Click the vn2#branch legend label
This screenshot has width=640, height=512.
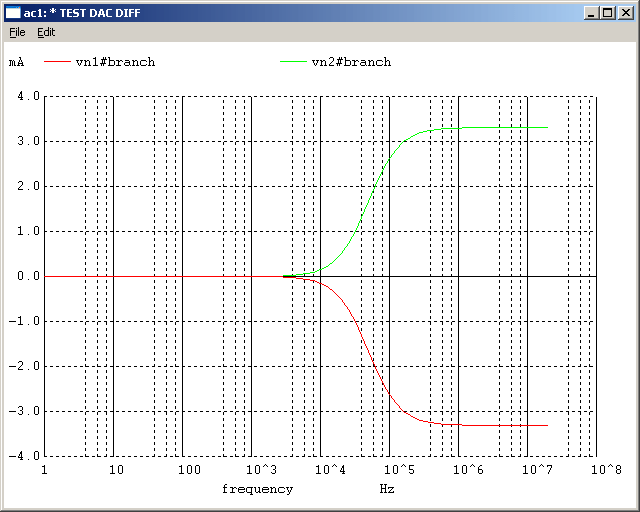click(x=351, y=62)
